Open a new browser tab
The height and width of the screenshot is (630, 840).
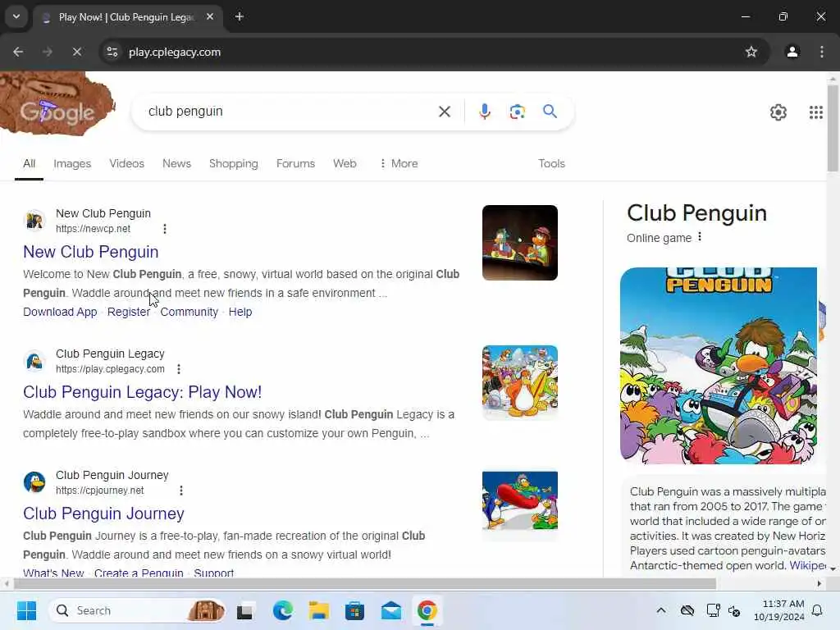pyautogui.click(x=240, y=16)
